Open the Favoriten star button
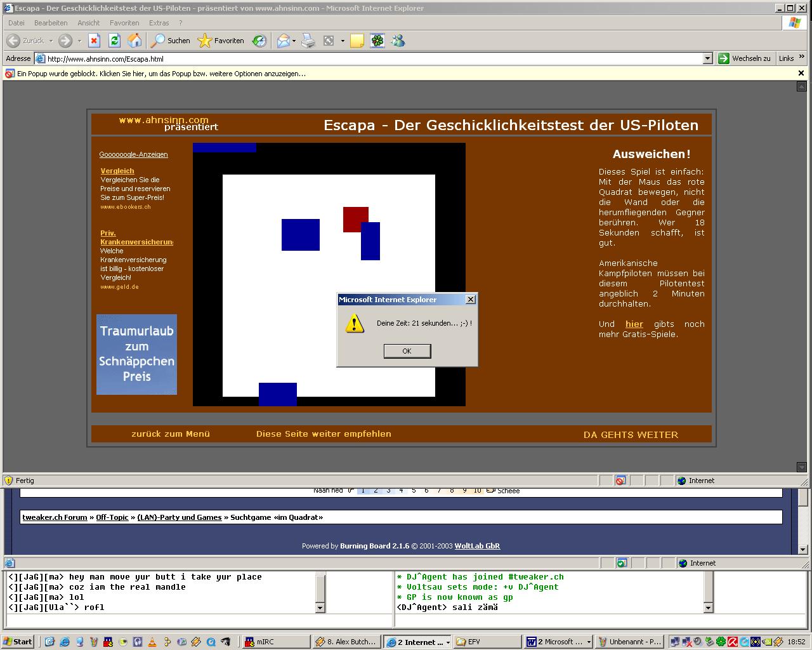The image size is (812, 650). [x=221, y=41]
